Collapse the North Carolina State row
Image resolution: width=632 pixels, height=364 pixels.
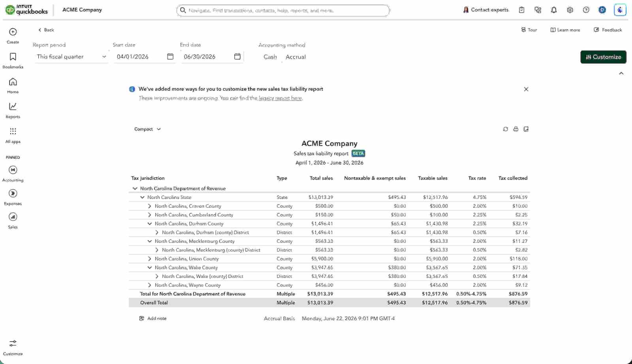[x=142, y=197]
